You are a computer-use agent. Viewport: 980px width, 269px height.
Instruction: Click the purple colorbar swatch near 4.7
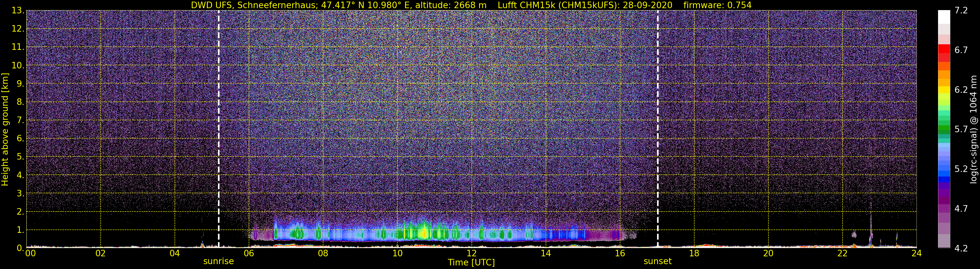click(x=944, y=209)
